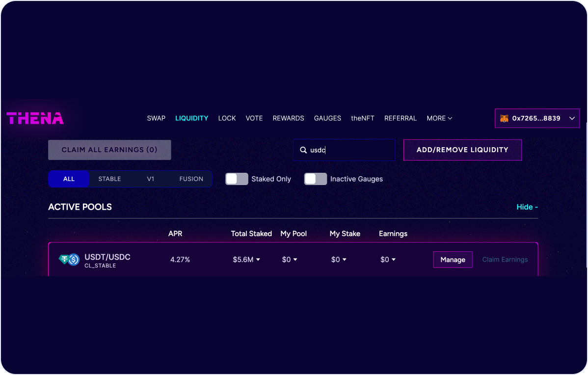Open theNFT nav item
Image resolution: width=588 pixels, height=375 pixels.
tap(363, 118)
